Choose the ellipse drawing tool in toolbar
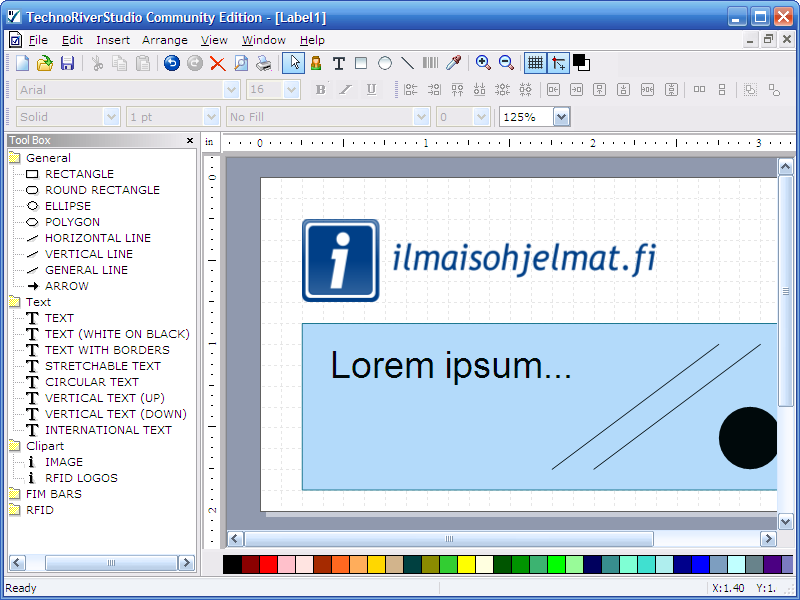The image size is (800, 600). (x=385, y=63)
